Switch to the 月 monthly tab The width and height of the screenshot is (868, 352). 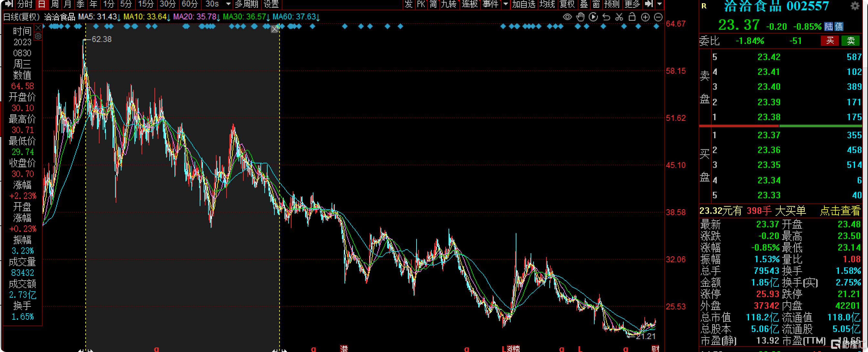pyautogui.click(x=68, y=4)
